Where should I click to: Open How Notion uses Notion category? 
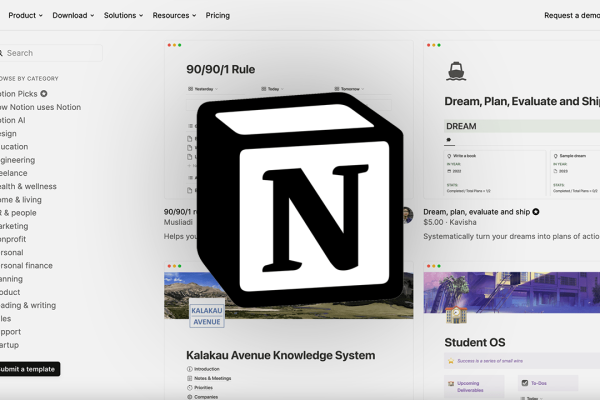[40, 107]
